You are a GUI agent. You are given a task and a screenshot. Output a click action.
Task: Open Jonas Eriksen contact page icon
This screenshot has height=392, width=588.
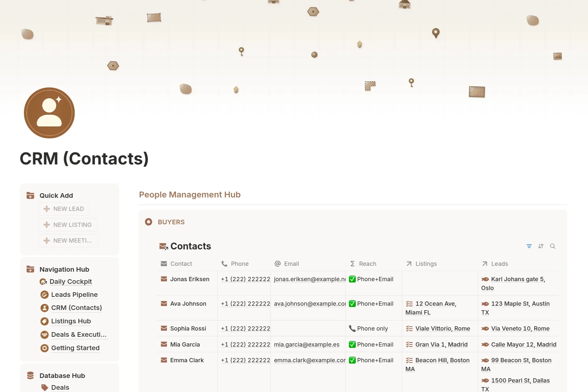click(164, 279)
